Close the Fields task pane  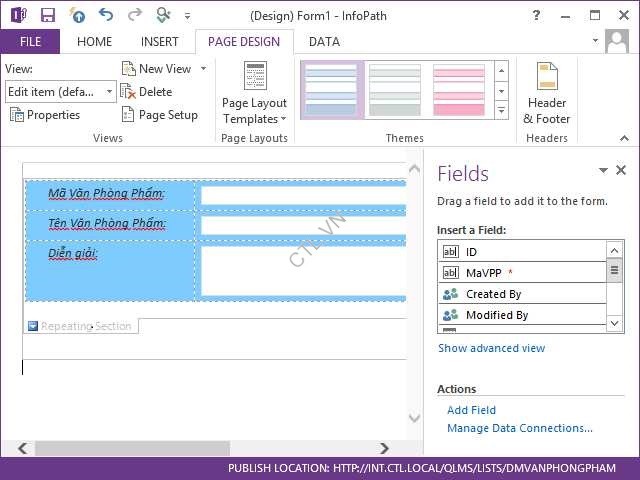(621, 171)
